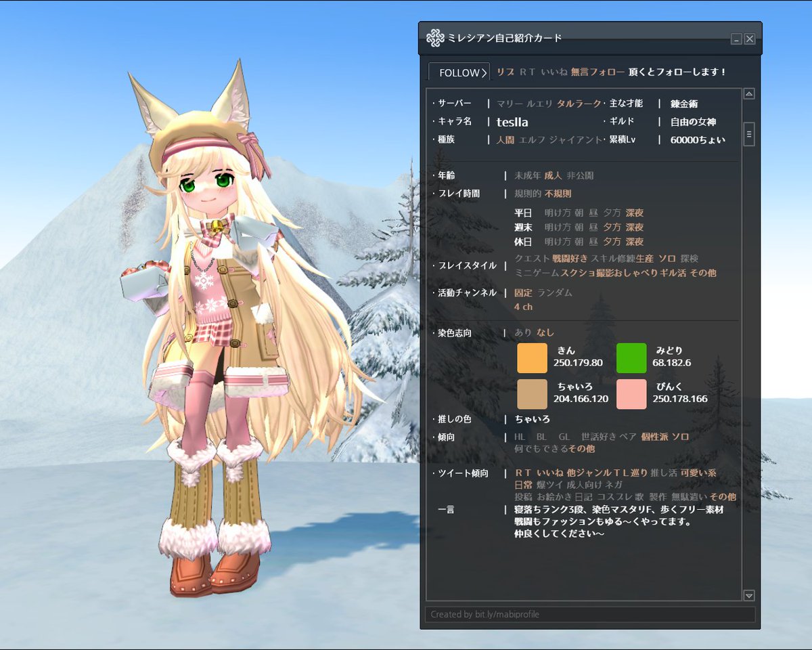
Task: Click 夕方 in the 週末 row
Action: pyautogui.click(x=612, y=227)
